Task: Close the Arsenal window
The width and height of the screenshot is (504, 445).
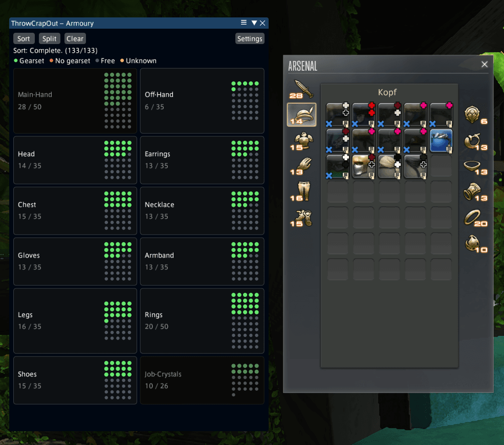Action: tap(485, 64)
